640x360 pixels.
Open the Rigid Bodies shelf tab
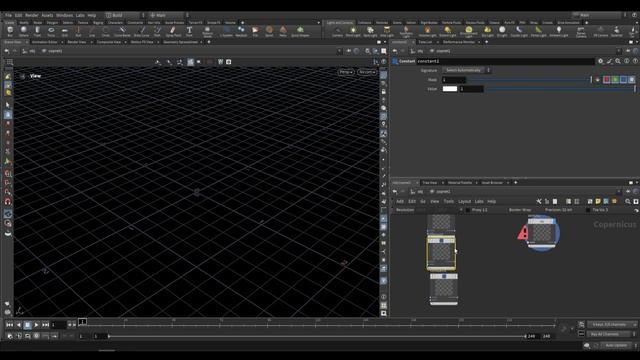[429, 22]
